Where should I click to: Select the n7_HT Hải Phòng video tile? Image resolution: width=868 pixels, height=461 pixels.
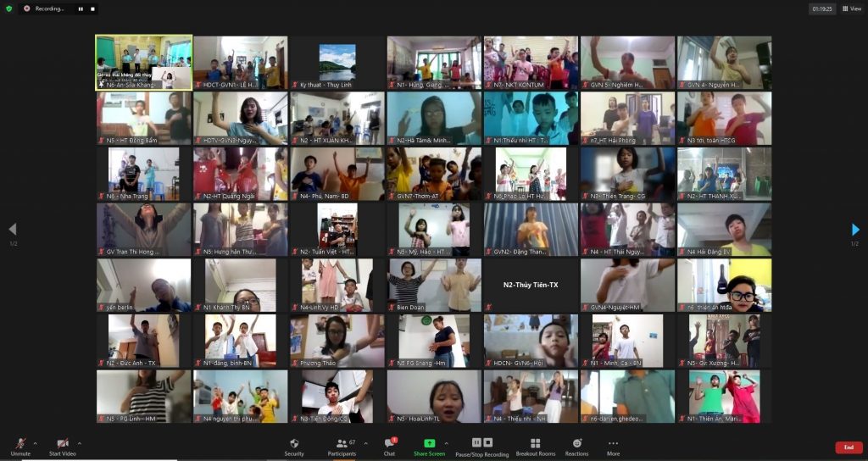coord(628,118)
